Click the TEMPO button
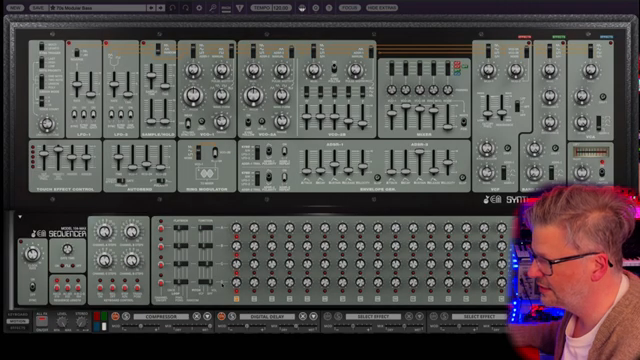The image size is (640, 360). (x=260, y=8)
